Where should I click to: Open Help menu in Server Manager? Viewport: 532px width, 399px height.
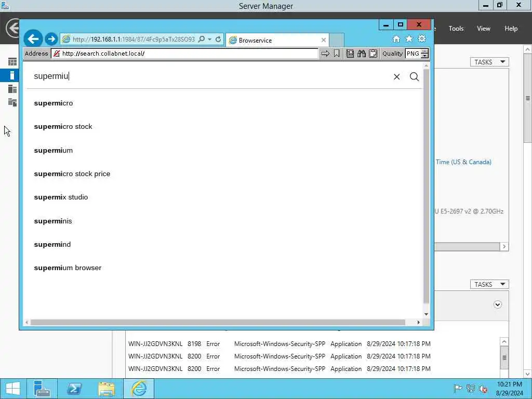(511, 29)
